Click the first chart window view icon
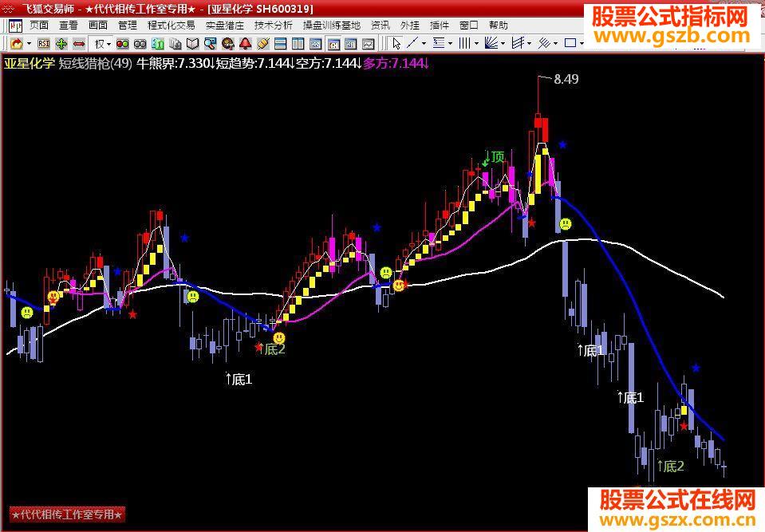The height and width of the screenshot is (532, 765). pos(316,44)
